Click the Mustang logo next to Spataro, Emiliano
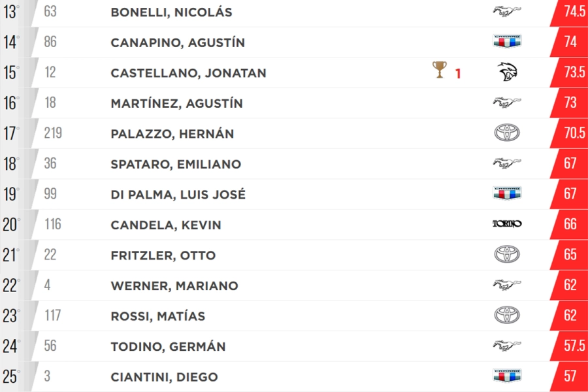588x392 pixels. pyautogui.click(x=506, y=163)
